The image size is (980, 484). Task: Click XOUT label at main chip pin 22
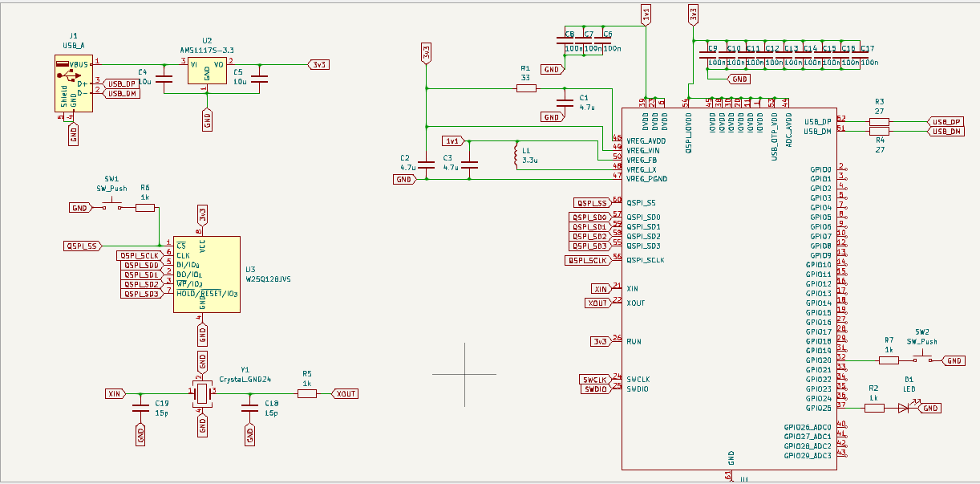coord(599,303)
